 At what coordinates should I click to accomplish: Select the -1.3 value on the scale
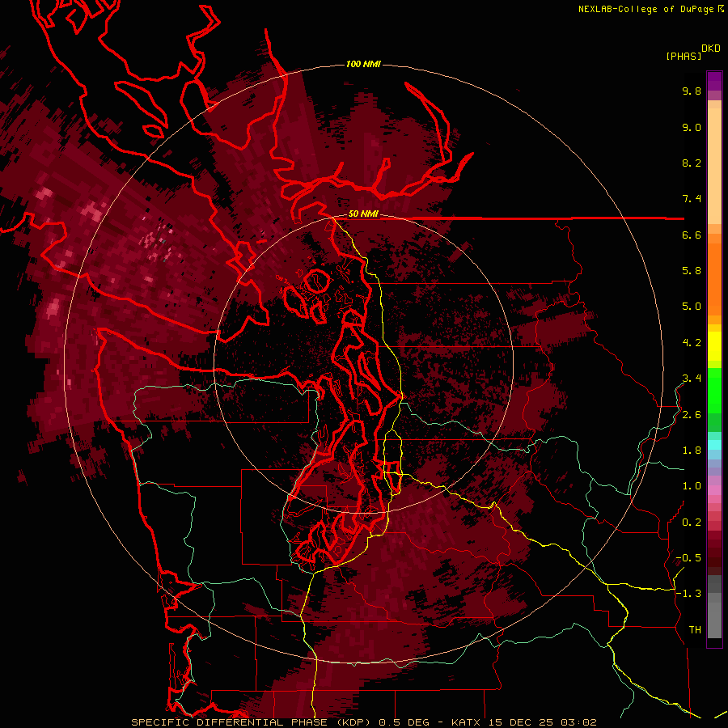point(688,594)
